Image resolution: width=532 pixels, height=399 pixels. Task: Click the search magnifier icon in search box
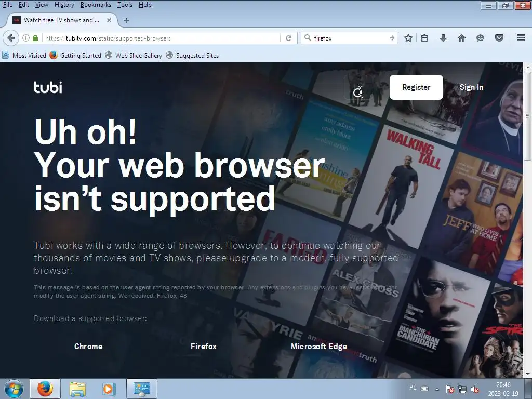tap(308, 38)
